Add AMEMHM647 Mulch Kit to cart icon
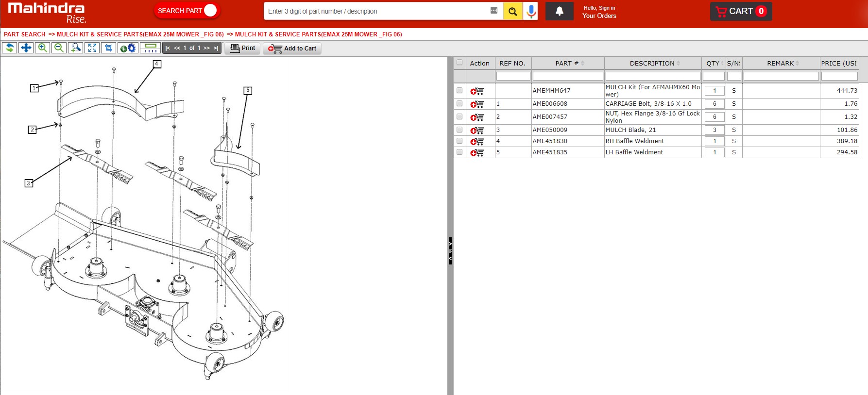Screen dimensions: 868x395 [477, 91]
